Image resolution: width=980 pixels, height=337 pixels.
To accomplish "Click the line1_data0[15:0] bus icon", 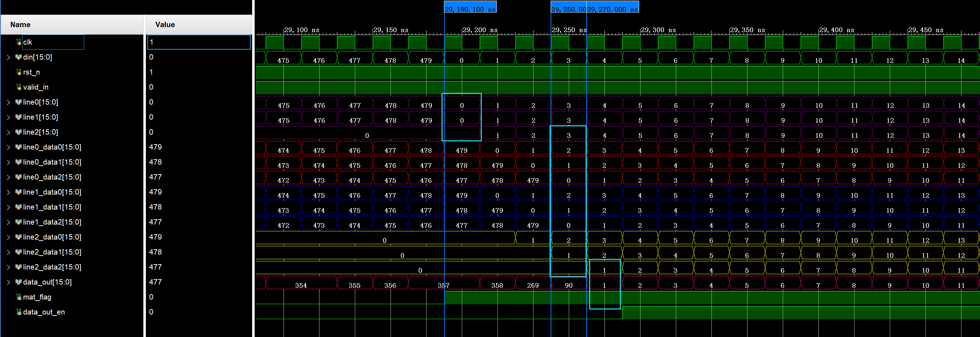I will 18,192.
